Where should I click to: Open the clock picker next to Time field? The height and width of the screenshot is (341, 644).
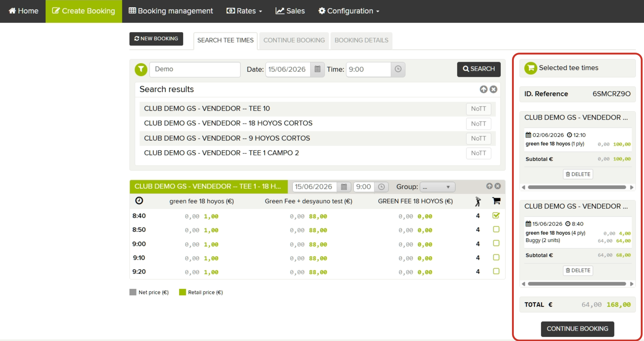(398, 69)
